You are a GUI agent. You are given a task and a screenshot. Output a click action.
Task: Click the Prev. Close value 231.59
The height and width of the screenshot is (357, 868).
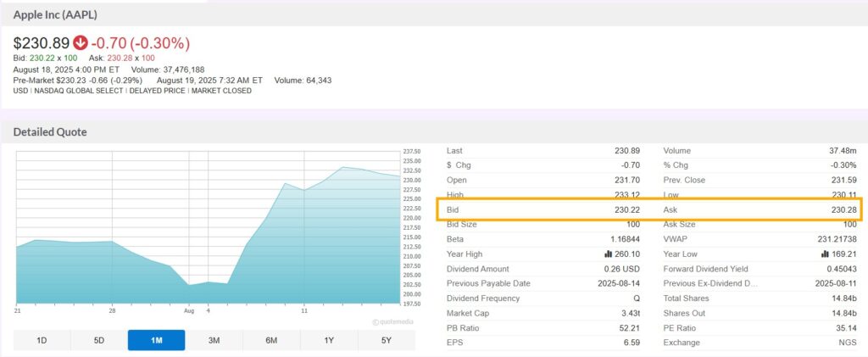844,180
